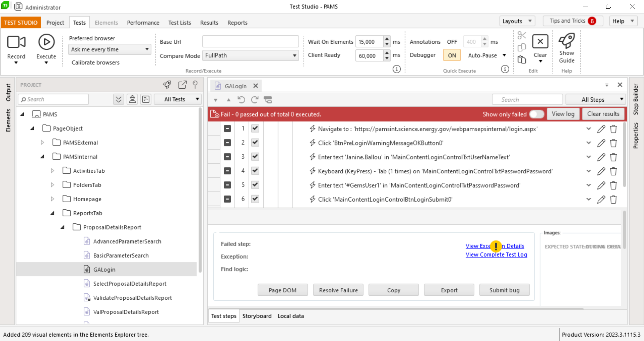The image size is (644, 341).
Task: Click trash delete icon for step 5
Action: 613,185
